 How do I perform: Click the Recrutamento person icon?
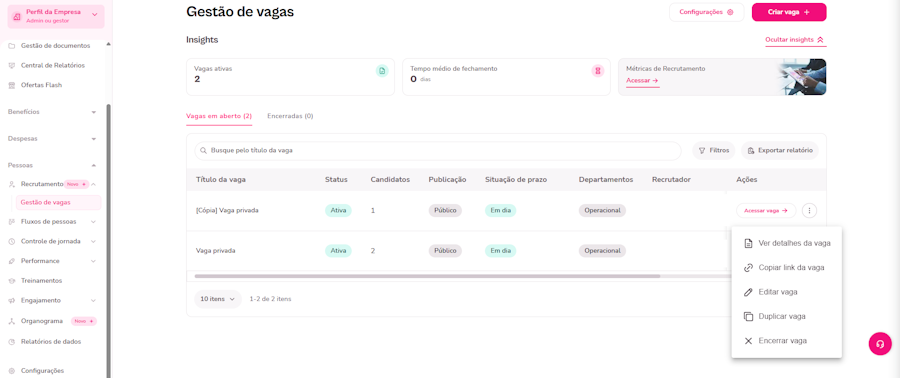point(11,184)
